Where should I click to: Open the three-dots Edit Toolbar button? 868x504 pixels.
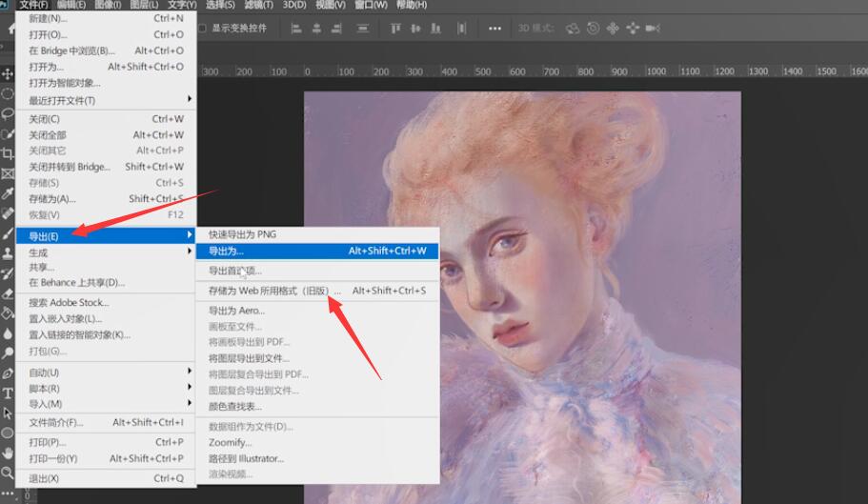point(8,493)
